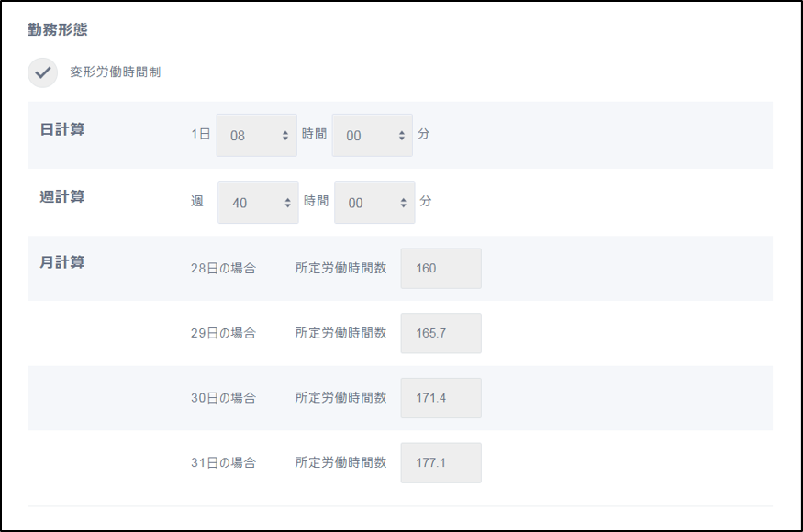803x532 pixels.
Task: Expand the 週計算 minutes dropdown
Action: (x=374, y=203)
